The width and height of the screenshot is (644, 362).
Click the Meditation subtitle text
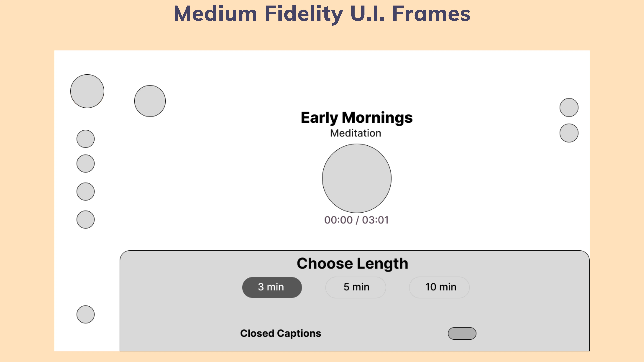(x=355, y=133)
